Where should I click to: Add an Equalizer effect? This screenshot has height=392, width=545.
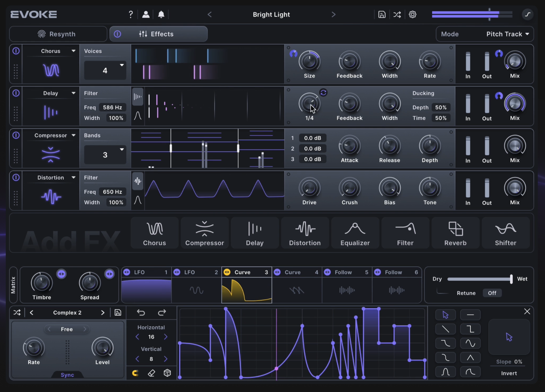355,233
